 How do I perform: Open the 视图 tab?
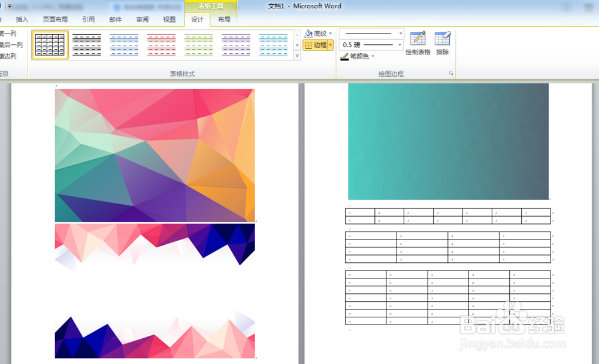(170, 20)
